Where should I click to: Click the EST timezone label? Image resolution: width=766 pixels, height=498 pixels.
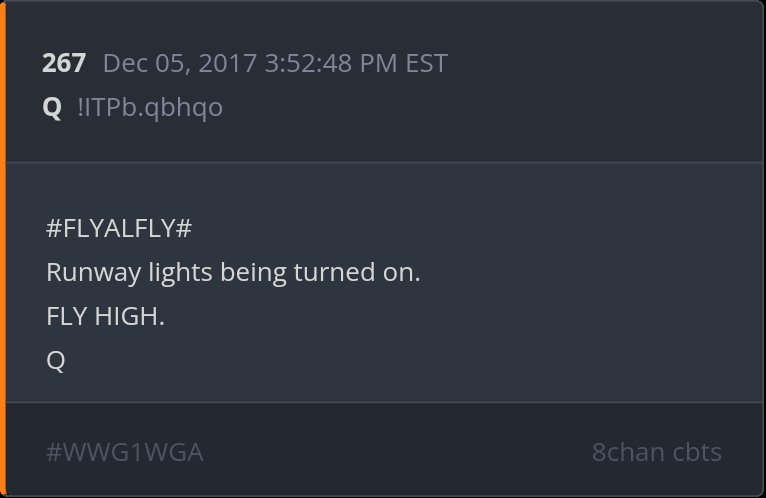426,63
